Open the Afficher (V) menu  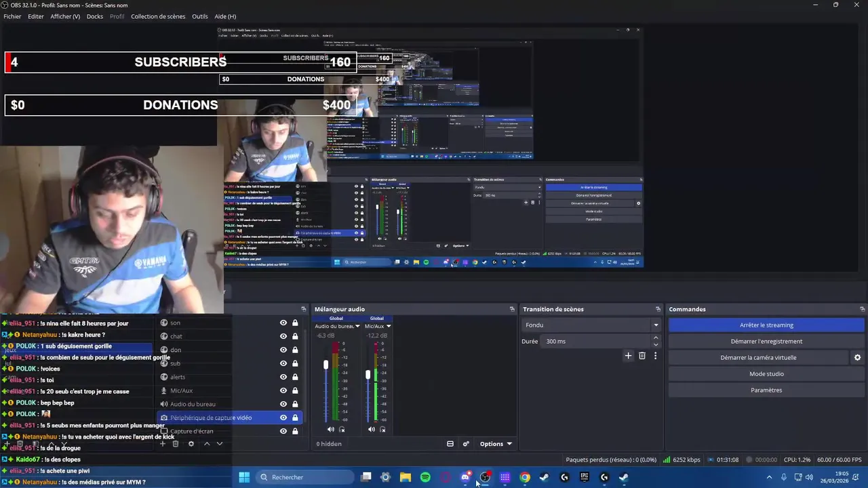point(65,16)
